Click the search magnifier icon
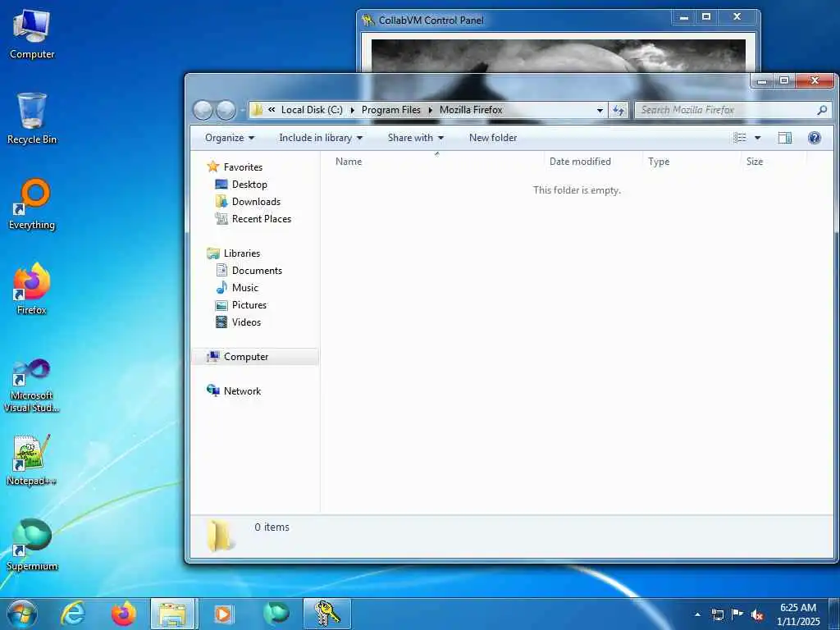This screenshot has height=630, width=840. point(822,110)
